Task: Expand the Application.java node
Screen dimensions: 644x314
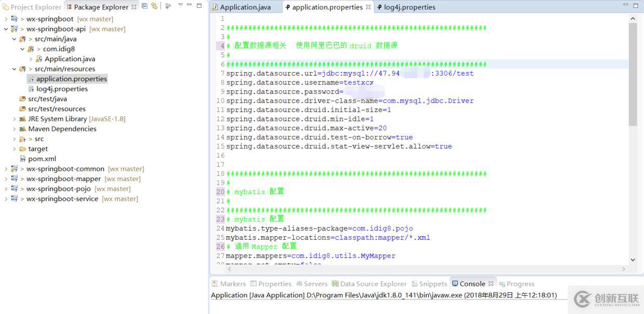Action: [x=31, y=59]
